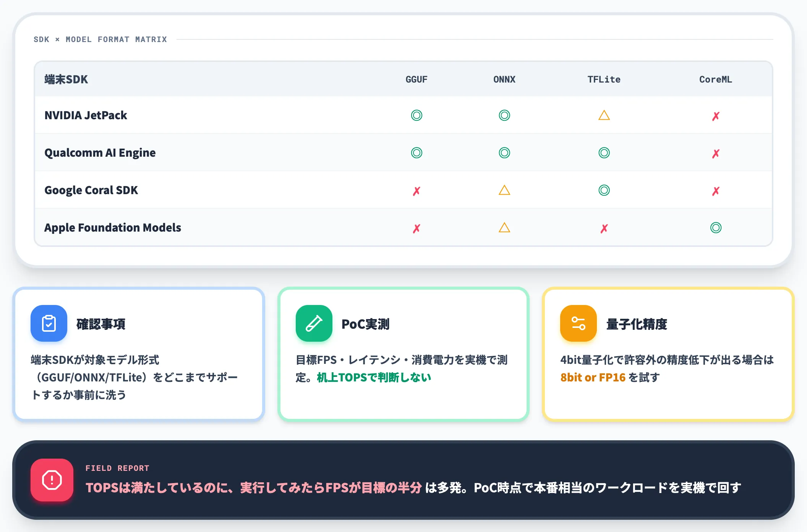807x532 pixels.
Task: Click the CoreML column header
Action: coord(716,79)
